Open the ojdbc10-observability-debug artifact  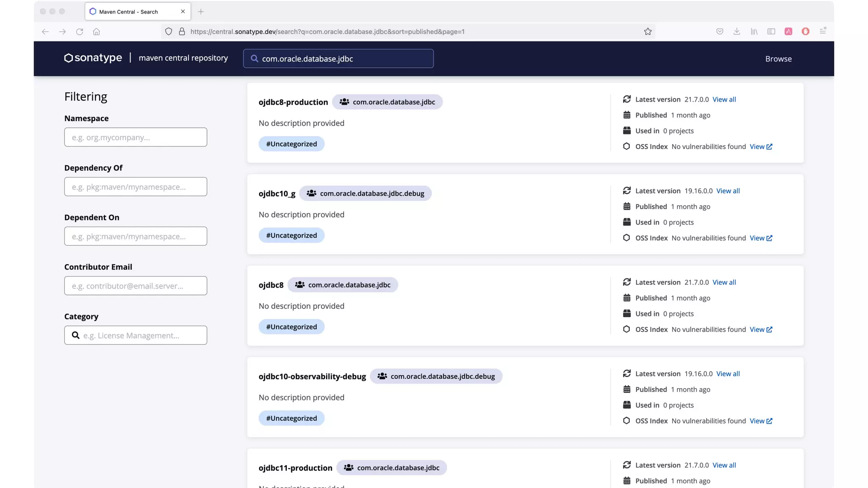(x=312, y=377)
